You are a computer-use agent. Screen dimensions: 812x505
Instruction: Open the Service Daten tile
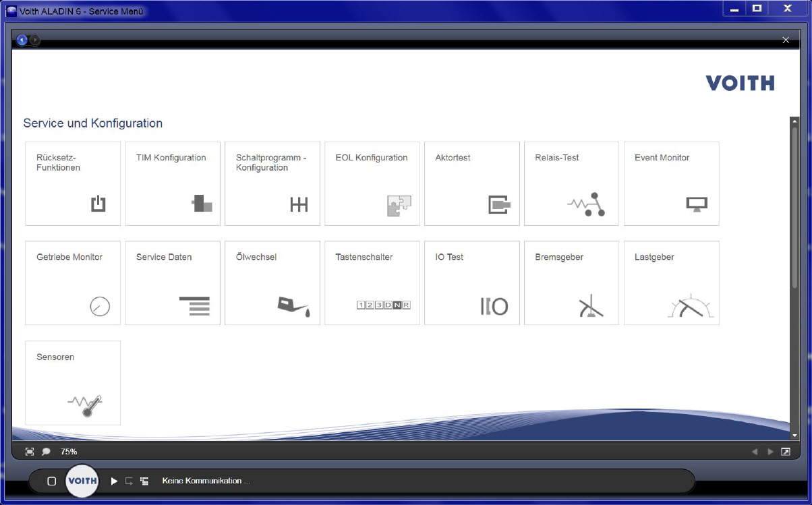[173, 283]
